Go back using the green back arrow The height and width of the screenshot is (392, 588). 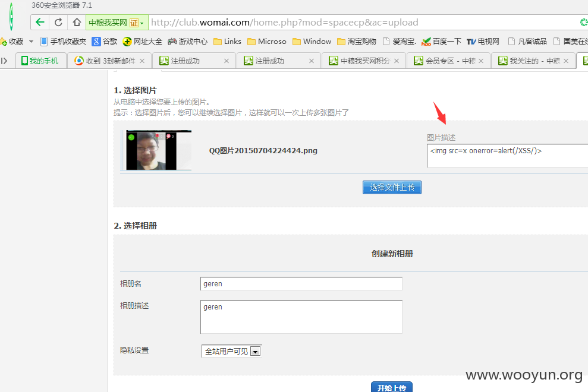pyautogui.click(x=40, y=23)
